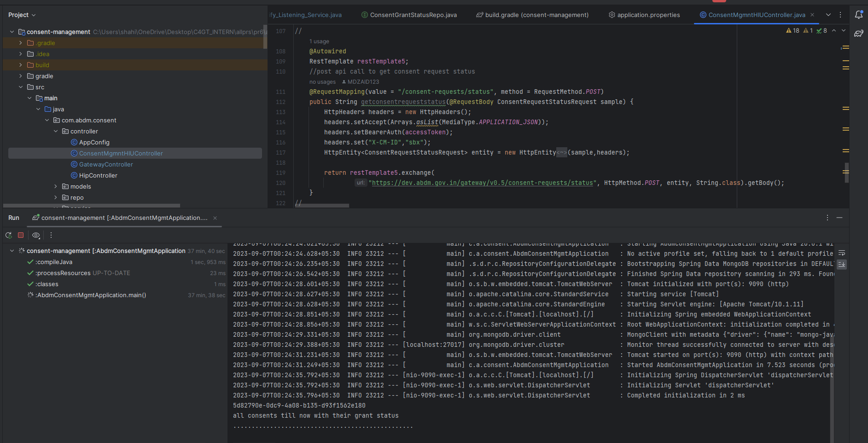
Task: Expand the models package folder
Action: tap(56, 186)
